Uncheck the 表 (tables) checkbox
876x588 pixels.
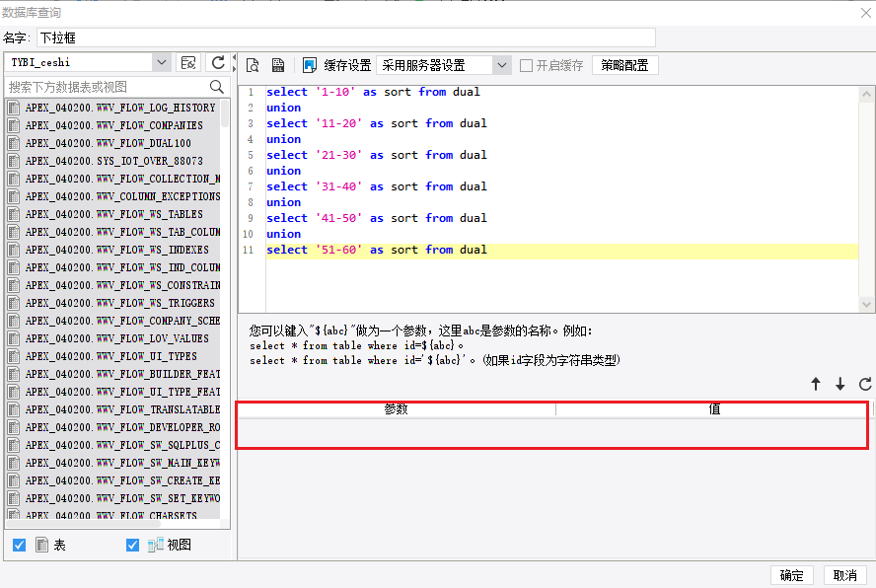(x=19, y=545)
